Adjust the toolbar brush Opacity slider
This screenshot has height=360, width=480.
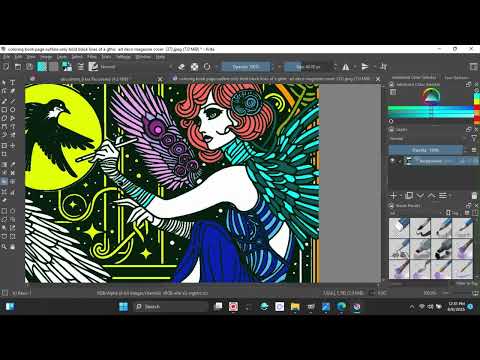click(x=246, y=67)
